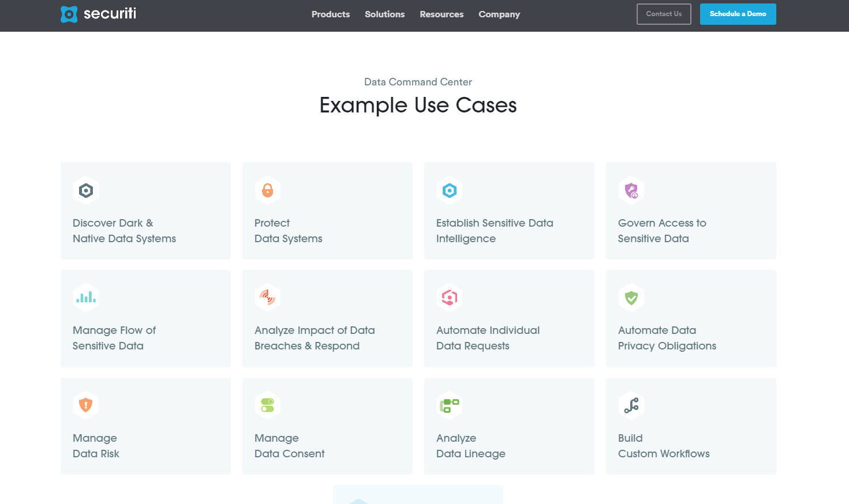This screenshot has width=849, height=504.
Task: Open the radar icon for Analyze Data Breaches
Action: click(x=267, y=297)
